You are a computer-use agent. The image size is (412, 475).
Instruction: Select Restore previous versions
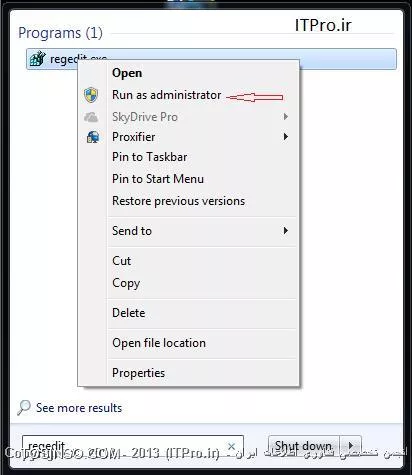point(179,201)
